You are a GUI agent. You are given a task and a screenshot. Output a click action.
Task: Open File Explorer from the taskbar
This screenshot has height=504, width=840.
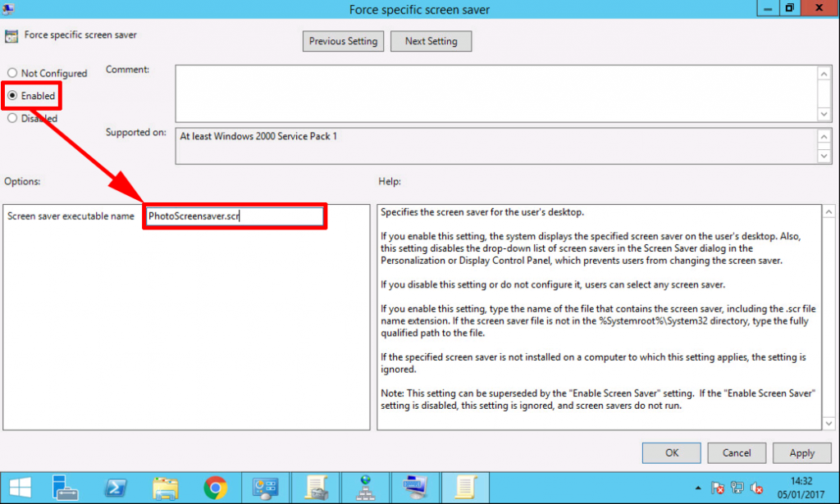pos(164,489)
